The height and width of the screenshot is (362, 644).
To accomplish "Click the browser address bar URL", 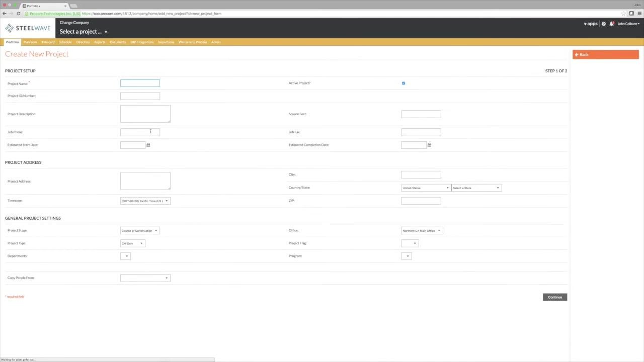I will tap(151, 14).
